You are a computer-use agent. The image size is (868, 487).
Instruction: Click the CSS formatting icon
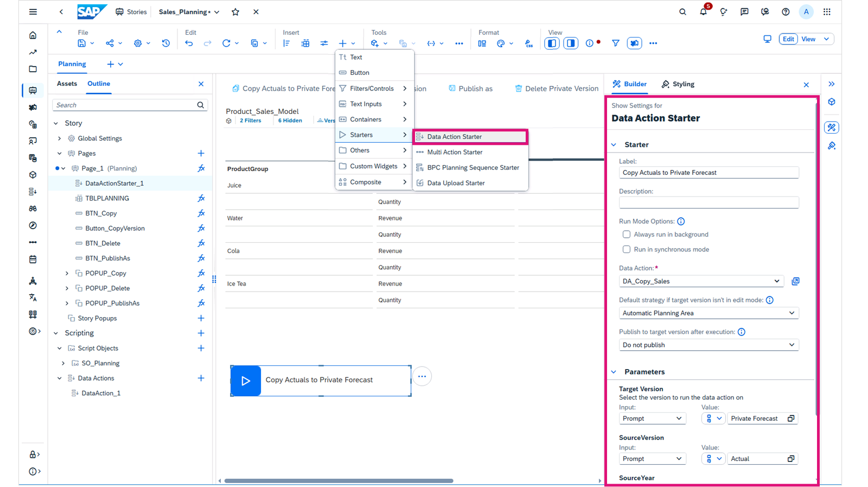tap(529, 43)
